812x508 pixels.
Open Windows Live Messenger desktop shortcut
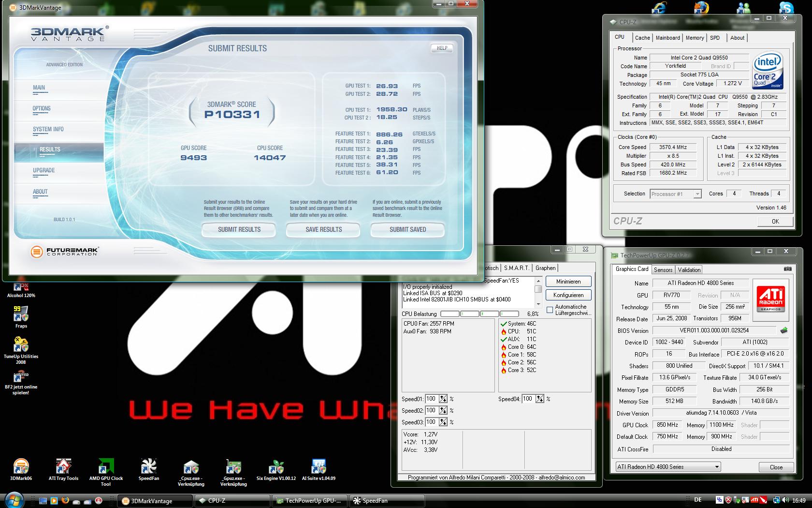tap(743, 9)
